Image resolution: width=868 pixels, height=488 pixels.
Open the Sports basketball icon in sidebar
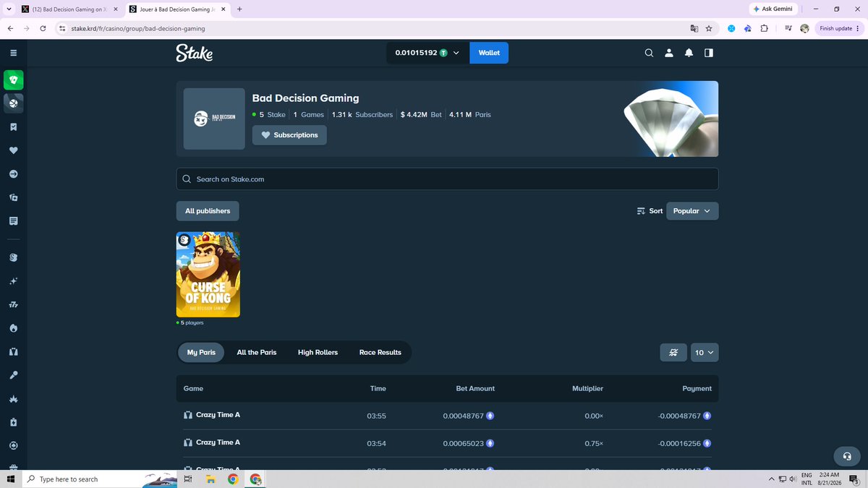tap(13, 103)
